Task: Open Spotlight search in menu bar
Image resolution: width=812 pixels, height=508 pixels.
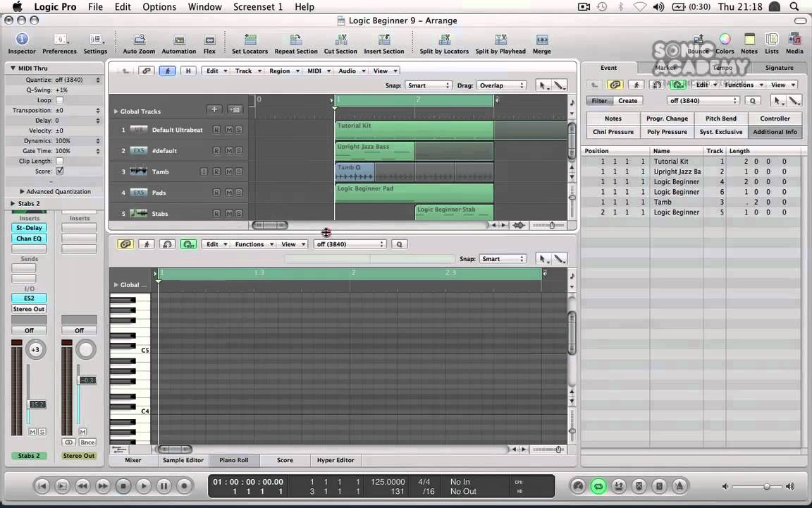Action: click(794, 7)
